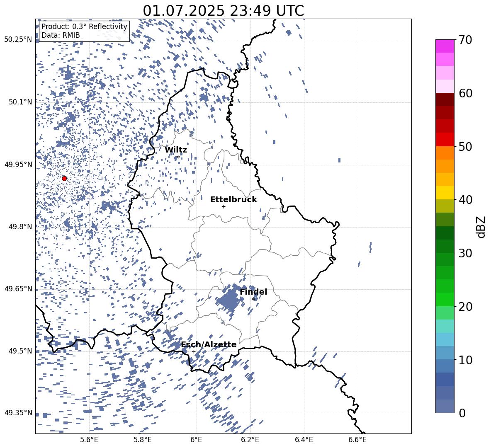Pick the yellow swatch just above 40 dBZ
The height and width of the screenshot is (448, 491).
[x=445, y=193]
